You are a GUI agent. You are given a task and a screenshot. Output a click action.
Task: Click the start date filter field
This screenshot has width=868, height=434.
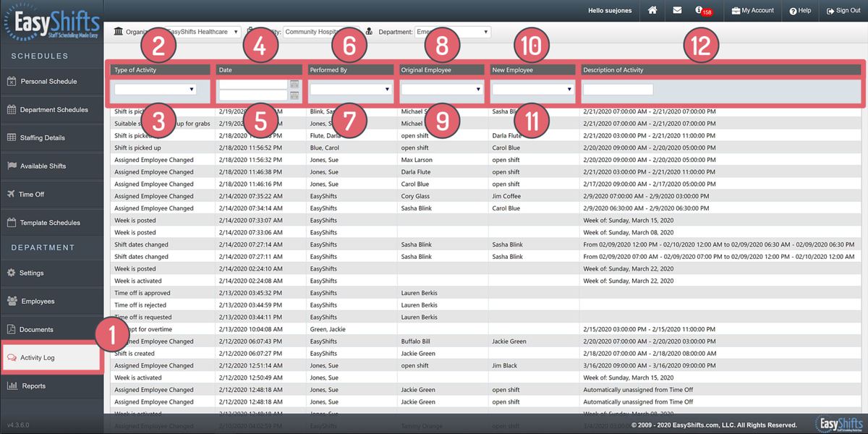(x=253, y=85)
